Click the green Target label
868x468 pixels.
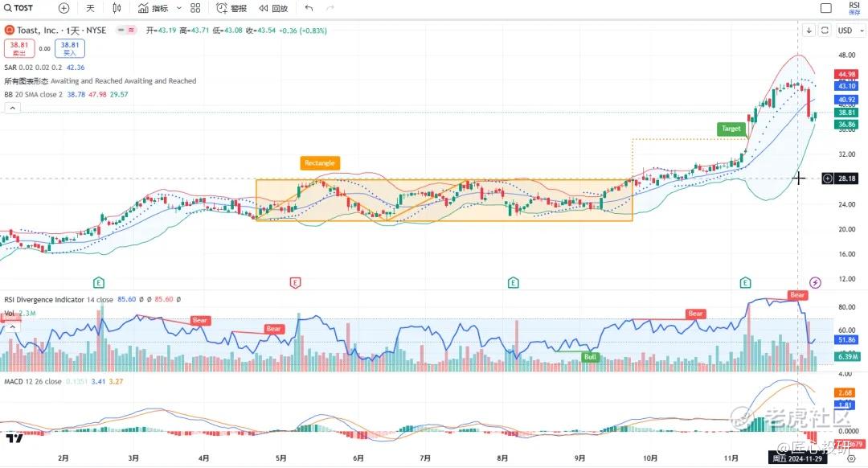pos(730,129)
